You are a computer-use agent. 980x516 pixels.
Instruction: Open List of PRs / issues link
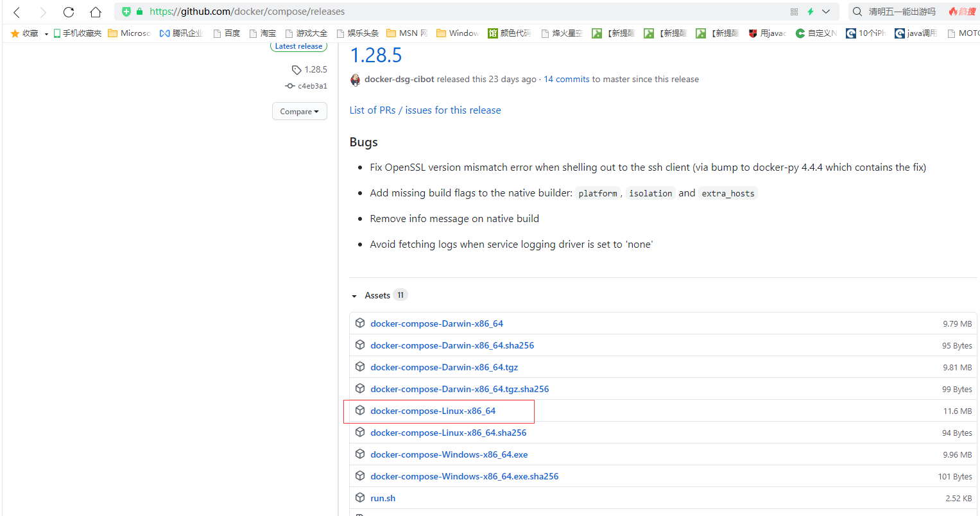(425, 110)
